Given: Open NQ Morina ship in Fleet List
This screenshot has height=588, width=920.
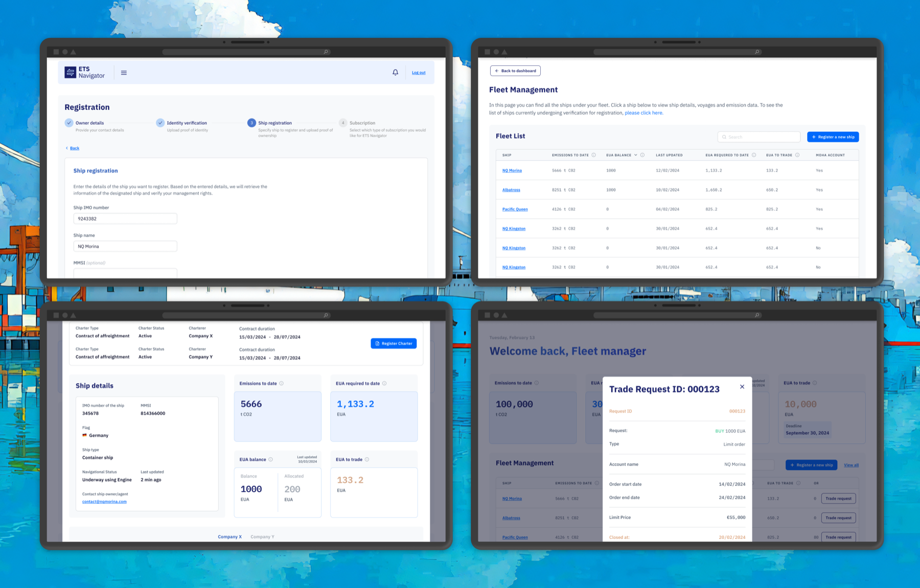Looking at the screenshot, I should click(x=512, y=171).
